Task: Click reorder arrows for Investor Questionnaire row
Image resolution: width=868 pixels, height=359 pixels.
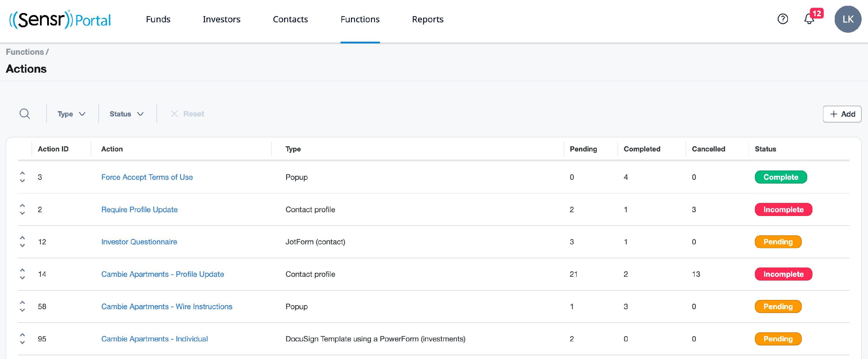Action: click(x=22, y=242)
